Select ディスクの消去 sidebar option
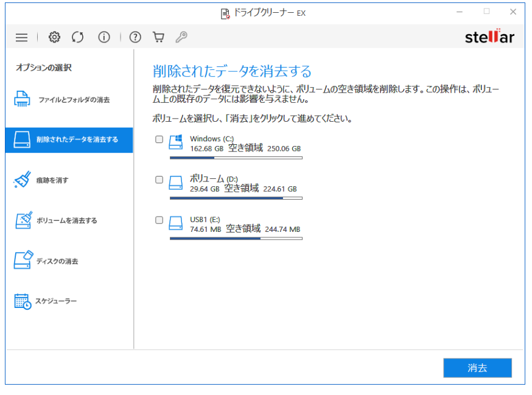This screenshot has height=395, width=532. [69, 261]
